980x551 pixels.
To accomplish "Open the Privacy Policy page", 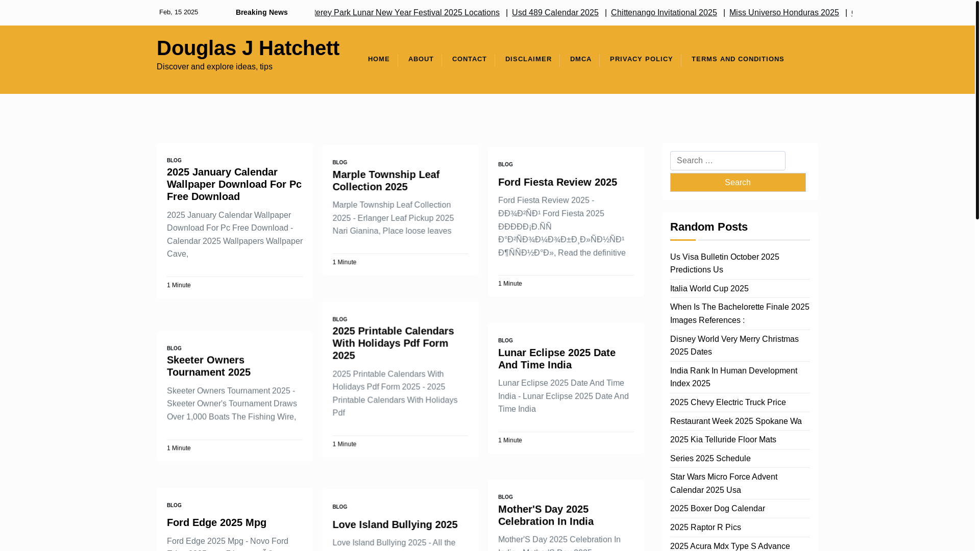I will coord(641,59).
